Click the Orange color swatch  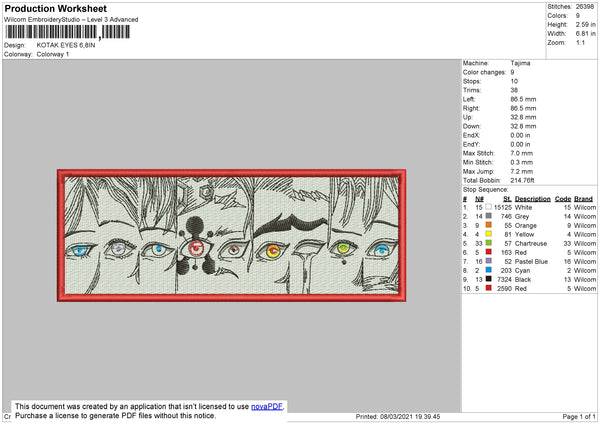pos(488,225)
